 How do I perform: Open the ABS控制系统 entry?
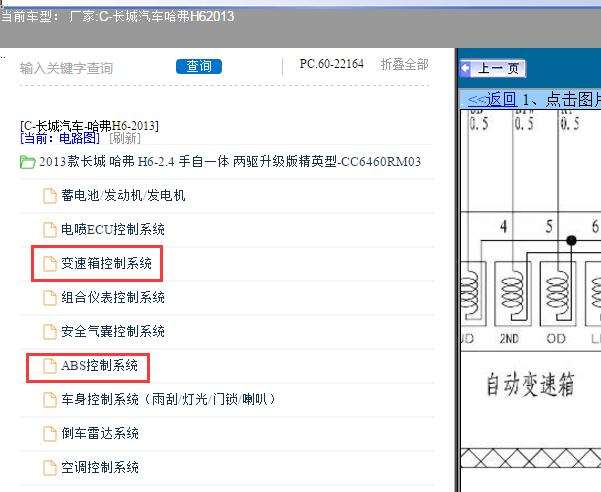pos(99,365)
